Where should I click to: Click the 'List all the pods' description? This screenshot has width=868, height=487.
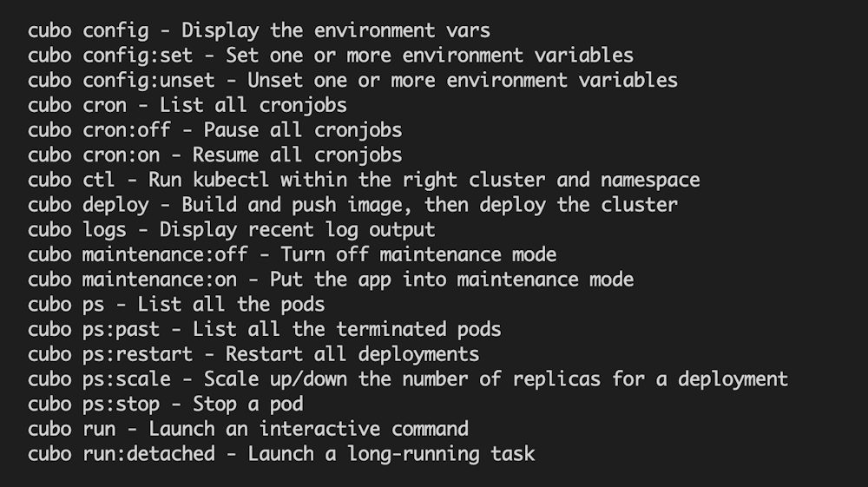tap(241, 305)
